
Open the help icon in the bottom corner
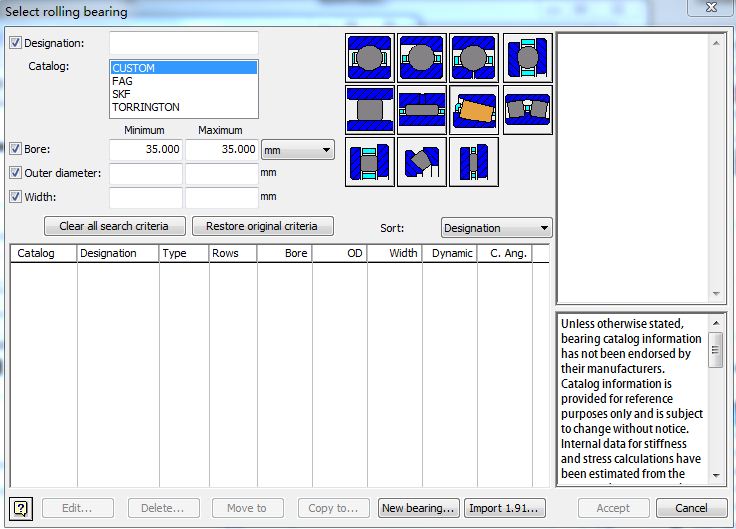pos(21,508)
